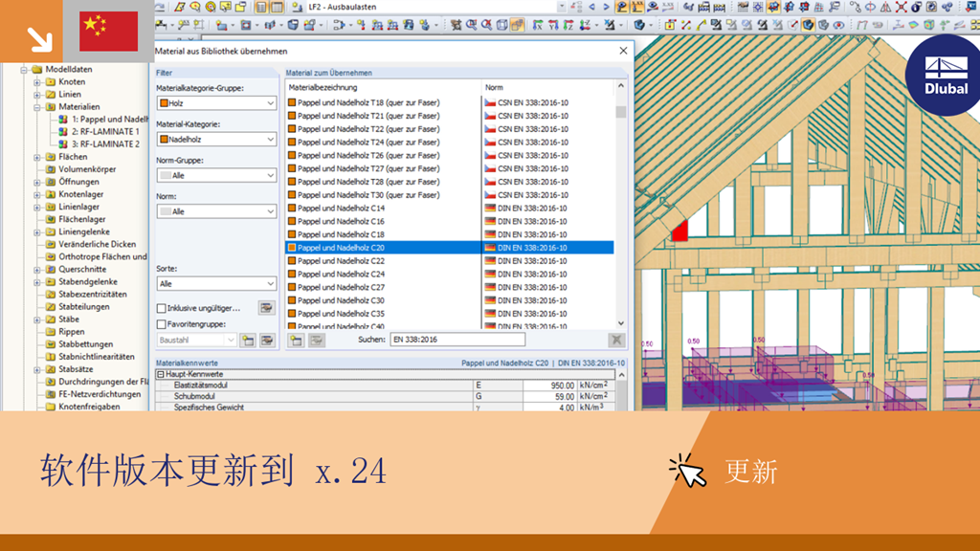Viewport: 980px width, 551px height.
Task: Open the Sorte dropdown
Action: point(216,283)
